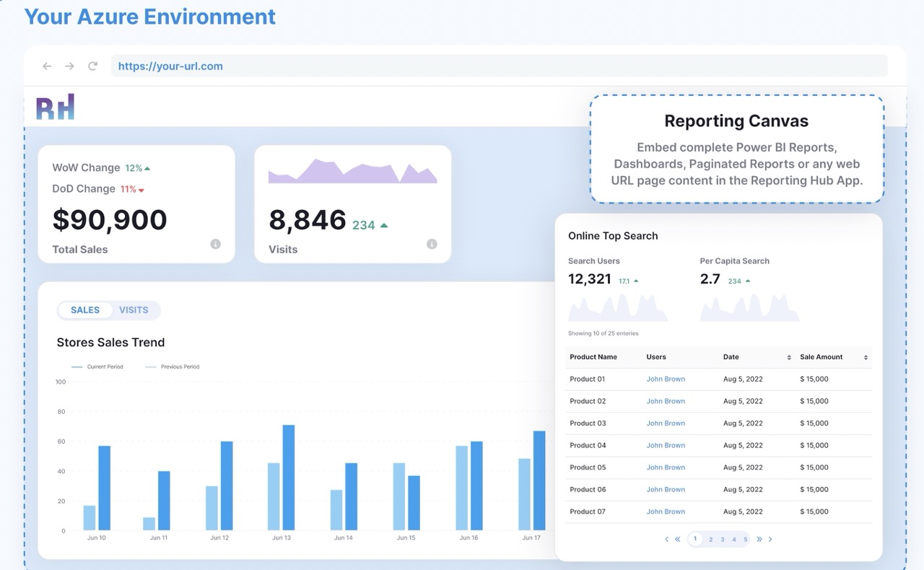Image resolution: width=924 pixels, height=570 pixels.
Task: Click the previous page chevron in pagination
Action: [666, 539]
